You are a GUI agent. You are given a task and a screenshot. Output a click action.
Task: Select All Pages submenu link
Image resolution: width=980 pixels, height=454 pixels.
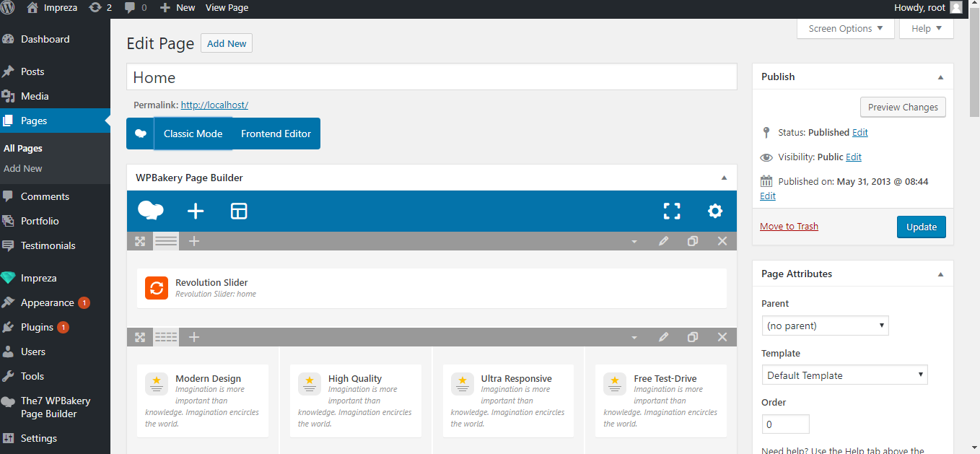click(23, 148)
